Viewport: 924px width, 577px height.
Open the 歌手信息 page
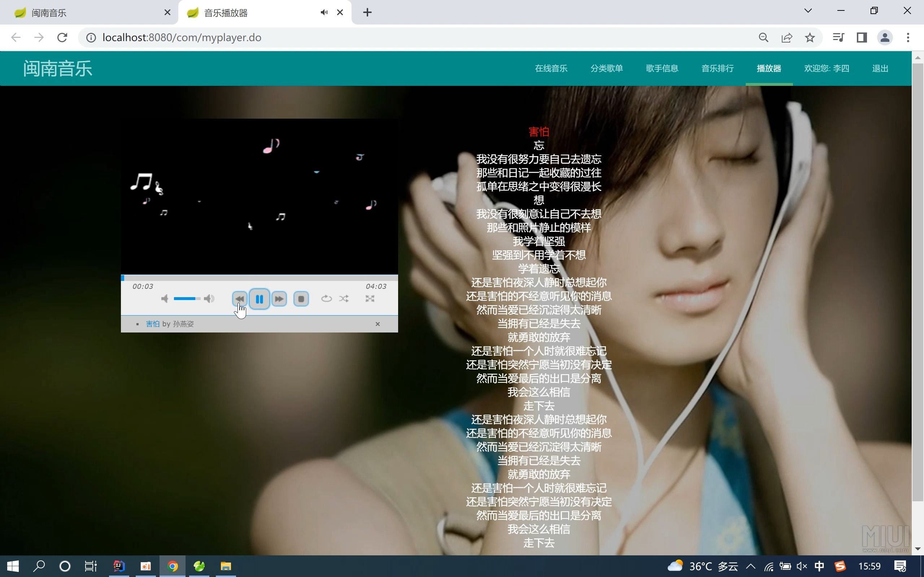click(x=662, y=68)
